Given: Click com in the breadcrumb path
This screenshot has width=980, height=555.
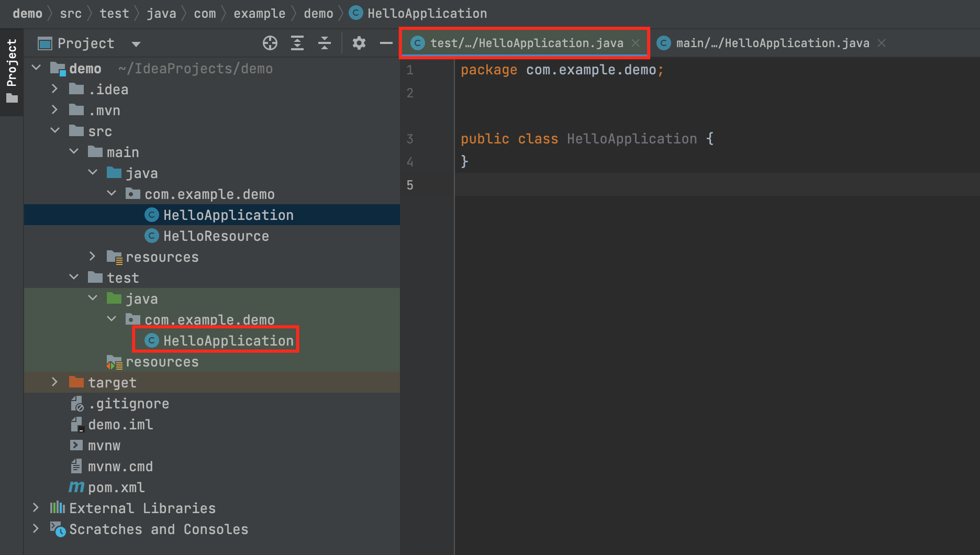Looking at the screenshot, I should pos(205,13).
